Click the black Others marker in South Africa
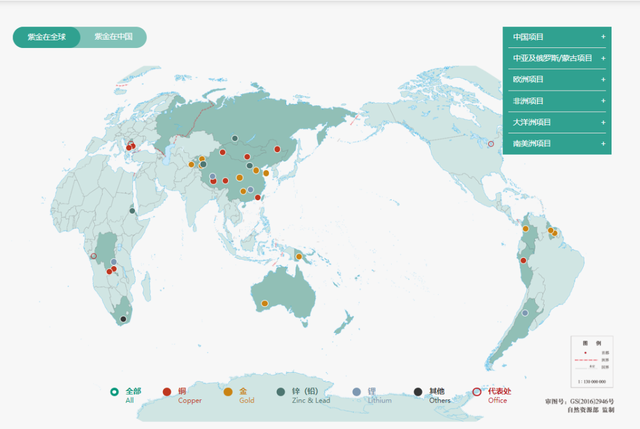The image size is (640, 429). [x=123, y=319]
